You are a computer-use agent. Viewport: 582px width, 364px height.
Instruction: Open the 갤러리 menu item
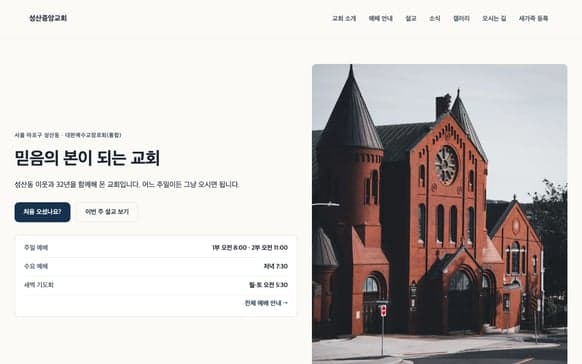coord(461,19)
